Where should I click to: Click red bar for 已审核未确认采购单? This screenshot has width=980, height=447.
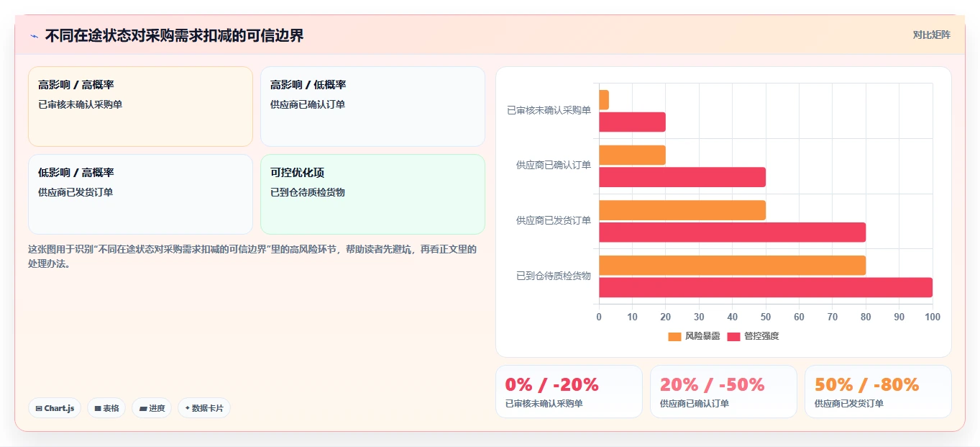click(x=632, y=122)
